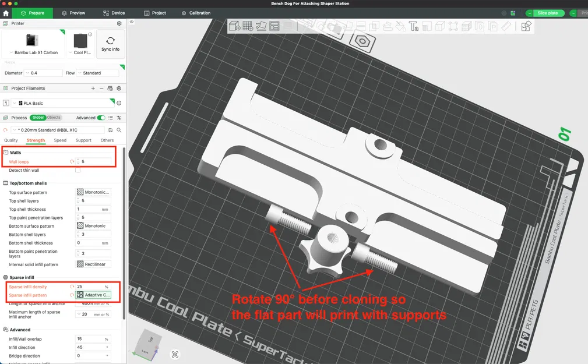Adjust the Top shell layers stepper
The width and height of the screenshot is (588, 364).
coord(78,201)
